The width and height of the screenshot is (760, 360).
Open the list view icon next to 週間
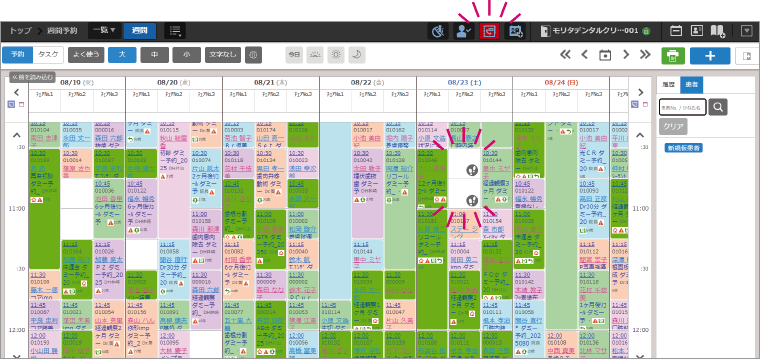coord(175,31)
